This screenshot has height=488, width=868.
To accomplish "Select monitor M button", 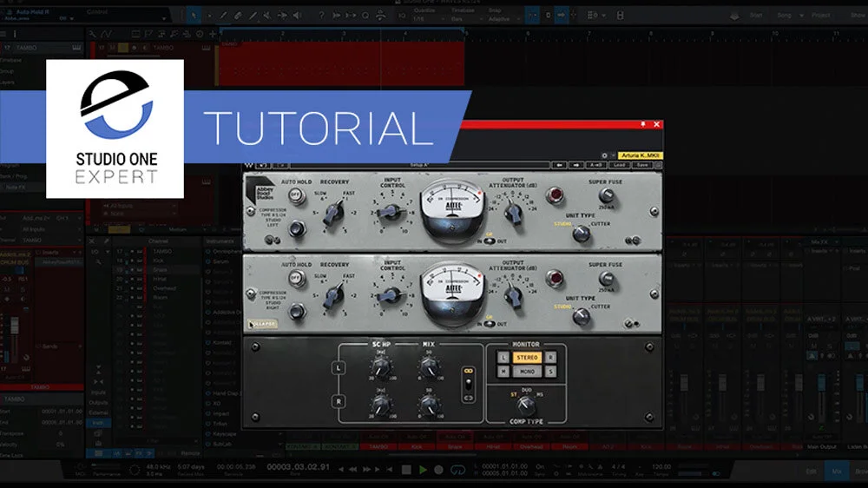I will point(503,372).
